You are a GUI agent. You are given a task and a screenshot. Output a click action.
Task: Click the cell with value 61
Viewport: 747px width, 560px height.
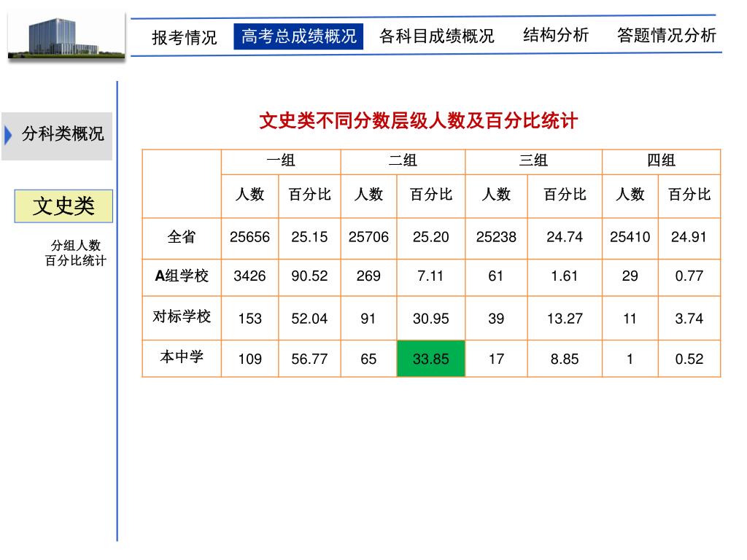(x=496, y=277)
